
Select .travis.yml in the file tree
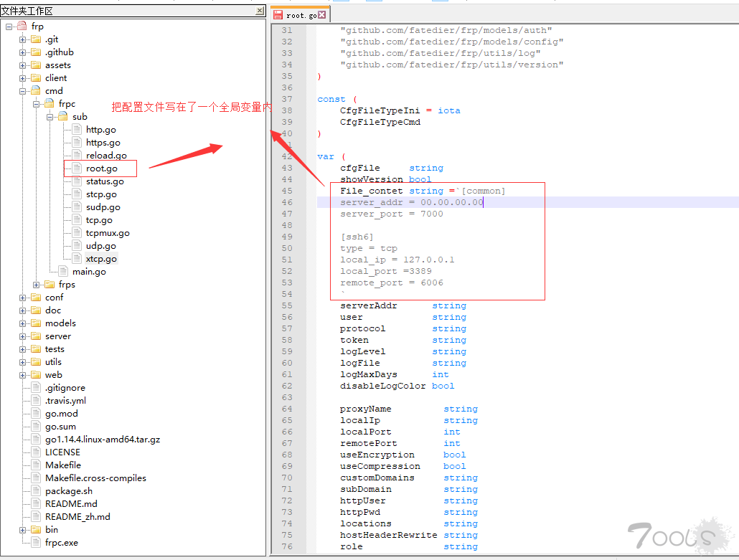click(65, 401)
